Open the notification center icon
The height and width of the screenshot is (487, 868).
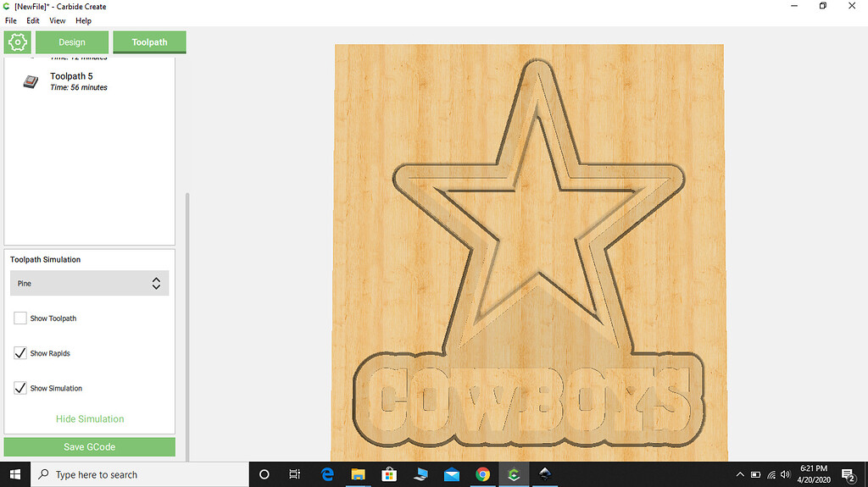coord(847,474)
